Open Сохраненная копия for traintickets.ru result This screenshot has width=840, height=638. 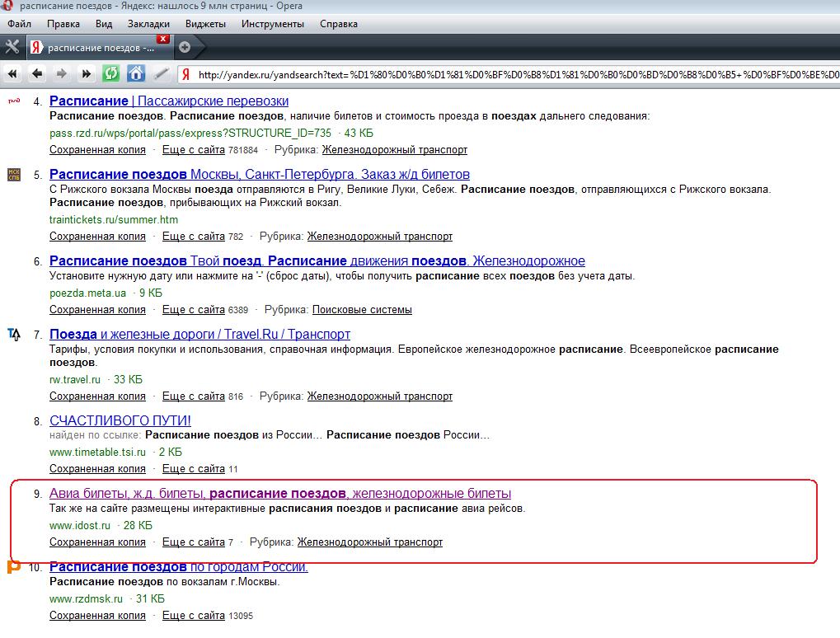click(x=97, y=237)
